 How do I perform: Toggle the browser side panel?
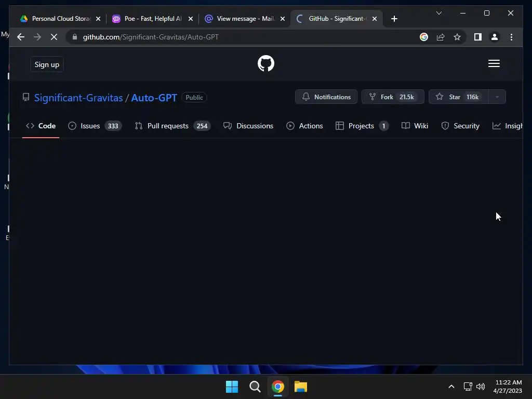(x=478, y=37)
